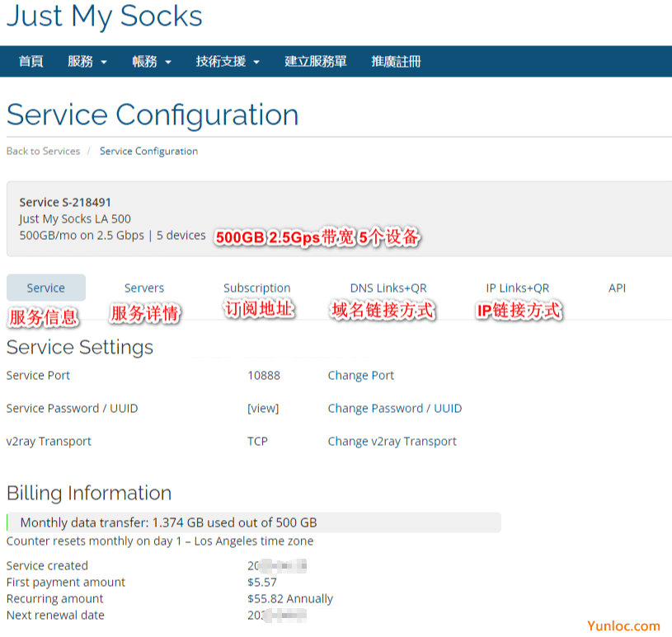
Task: Switch to the Subscription tab
Action: tap(256, 288)
